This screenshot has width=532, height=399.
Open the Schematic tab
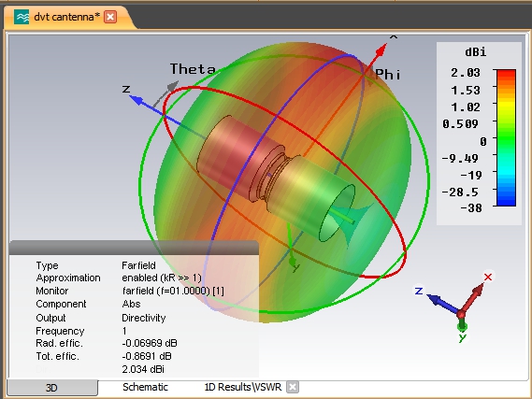pos(145,387)
